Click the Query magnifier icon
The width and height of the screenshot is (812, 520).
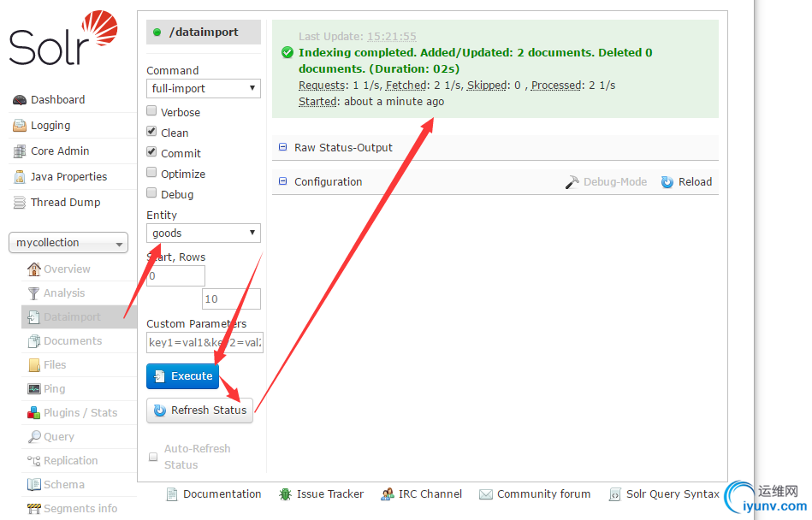pyautogui.click(x=34, y=437)
